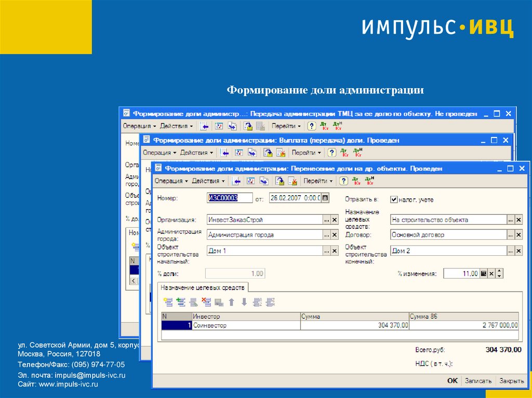532x398 pixels.
Task: Click the Организация field 'ИнвестЗаказСтрой'
Action: coord(264,219)
